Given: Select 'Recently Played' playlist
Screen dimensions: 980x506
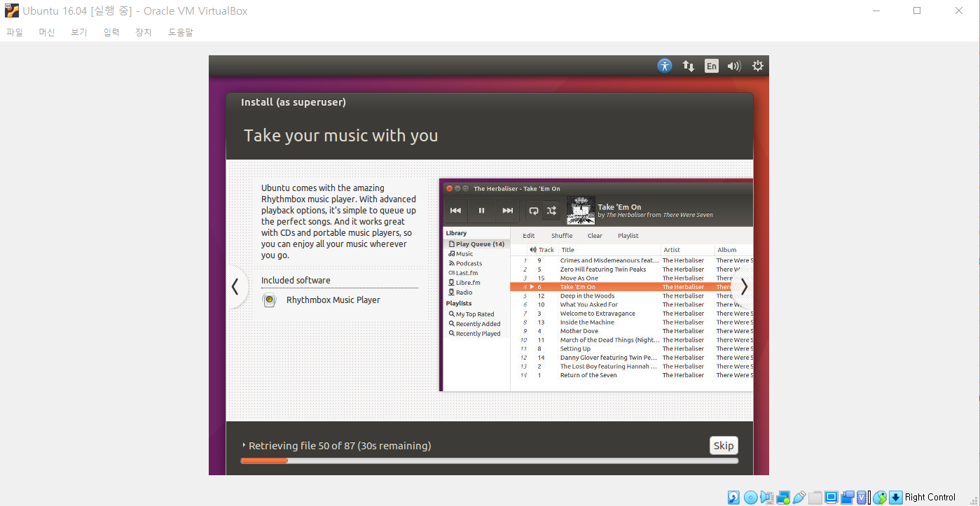Looking at the screenshot, I should click(477, 334).
